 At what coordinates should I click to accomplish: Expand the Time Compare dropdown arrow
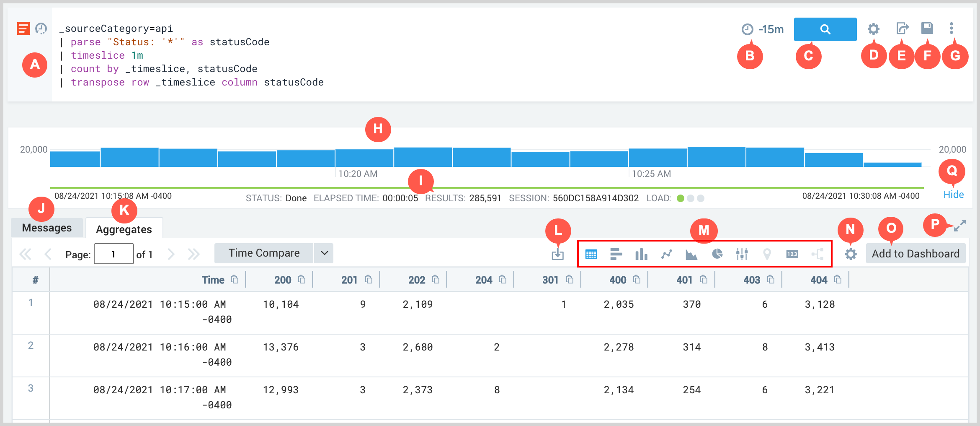[324, 253]
